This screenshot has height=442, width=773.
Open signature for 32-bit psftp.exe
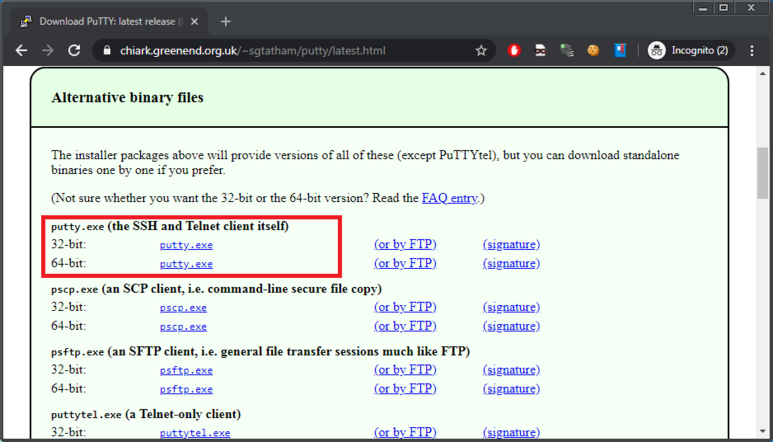pyautogui.click(x=511, y=370)
